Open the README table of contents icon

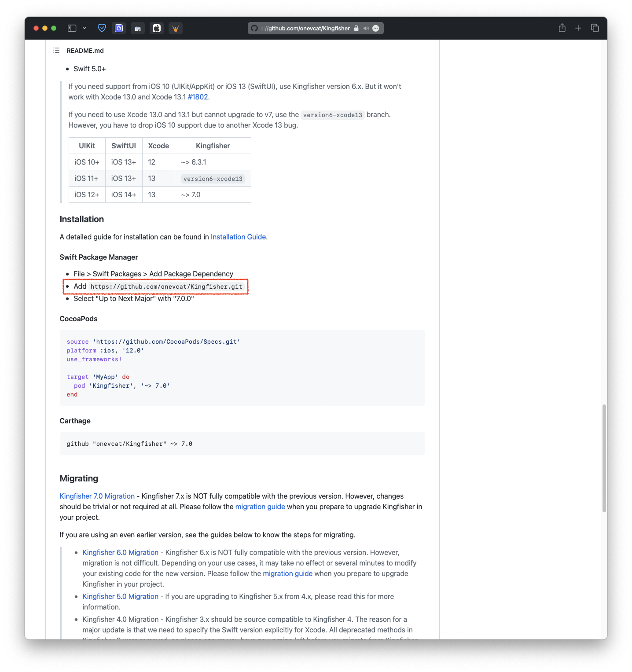pyautogui.click(x=56, y=50)
